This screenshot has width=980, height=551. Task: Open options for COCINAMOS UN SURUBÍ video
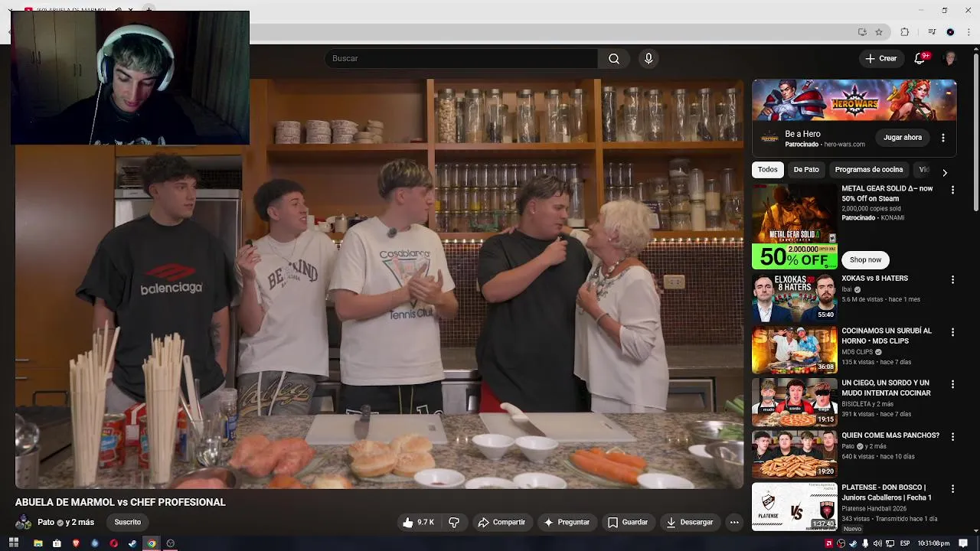952,332
